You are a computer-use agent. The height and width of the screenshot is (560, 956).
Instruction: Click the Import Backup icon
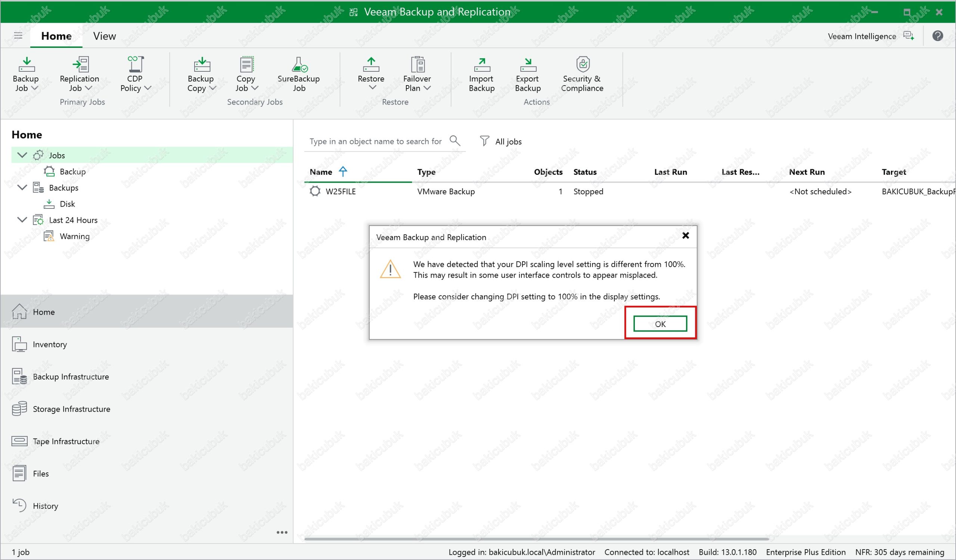tap(481, 65)
